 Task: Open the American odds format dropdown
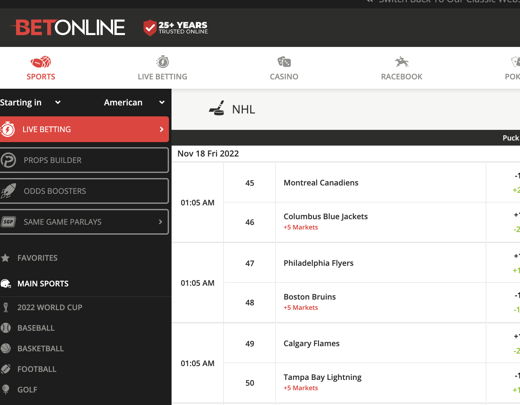pos(134,102)
